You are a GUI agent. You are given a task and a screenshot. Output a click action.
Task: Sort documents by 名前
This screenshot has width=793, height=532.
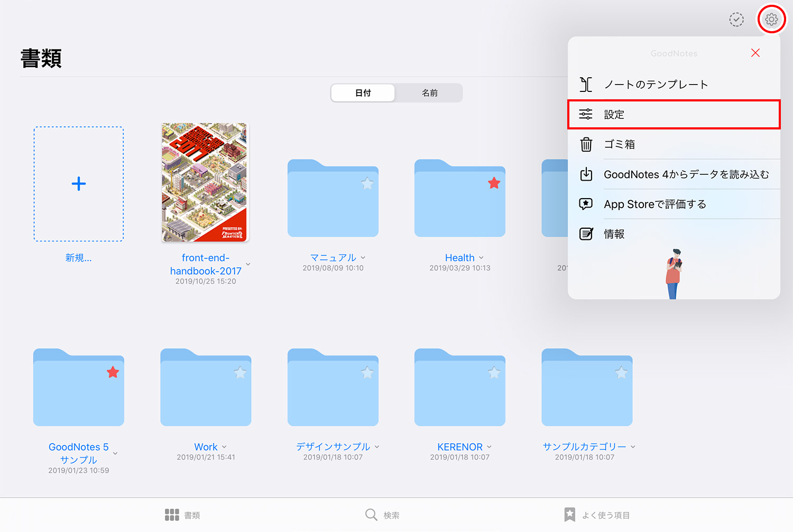pyautogui.click(x=429, y=93)
